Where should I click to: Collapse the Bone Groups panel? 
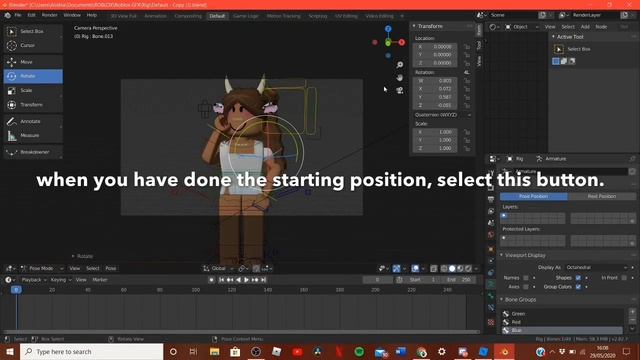coord(502,300)
